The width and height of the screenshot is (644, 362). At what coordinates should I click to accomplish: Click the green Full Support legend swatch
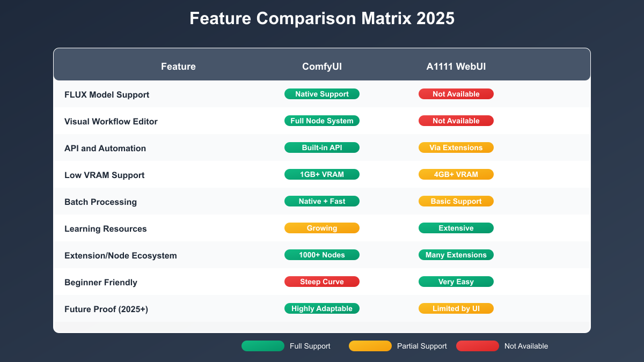262,346
